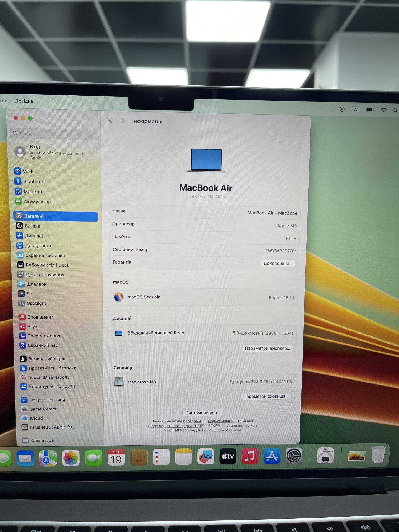Open Apple TV from the Dock

[x=228, y=456]
